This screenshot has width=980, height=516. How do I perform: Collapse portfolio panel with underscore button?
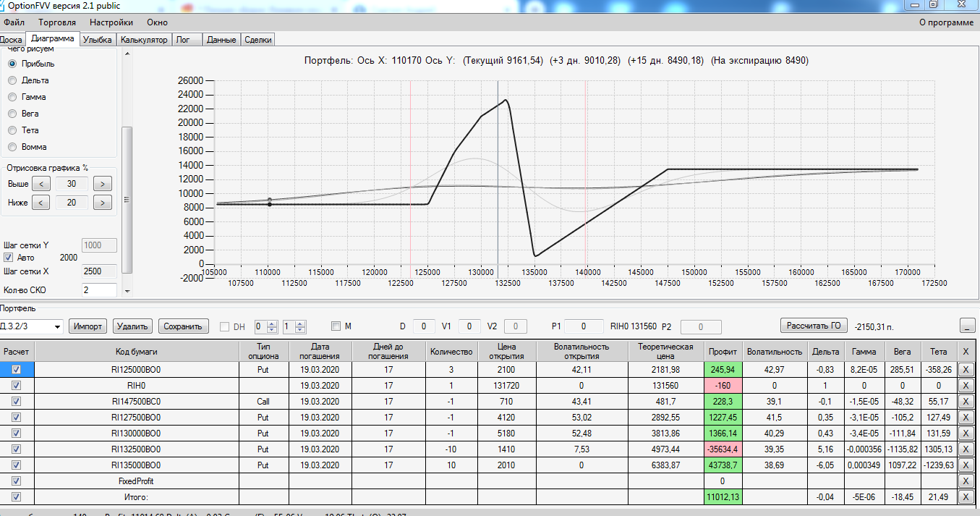(x=968, y=326)
